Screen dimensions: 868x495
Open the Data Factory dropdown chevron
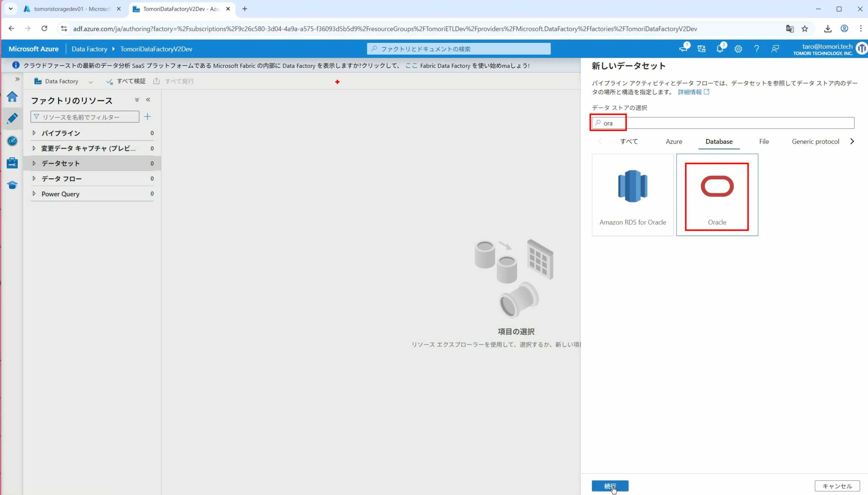91,82
